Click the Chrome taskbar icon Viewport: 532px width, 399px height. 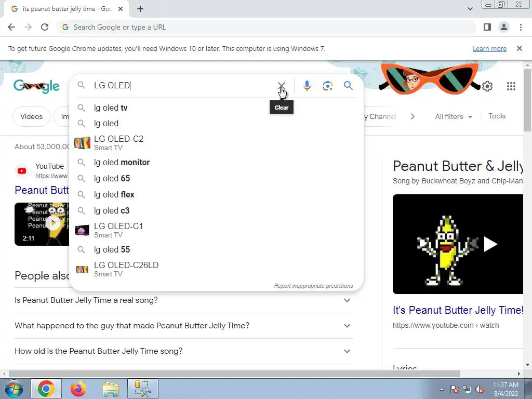pyautogui.click(x=46, y=389)
